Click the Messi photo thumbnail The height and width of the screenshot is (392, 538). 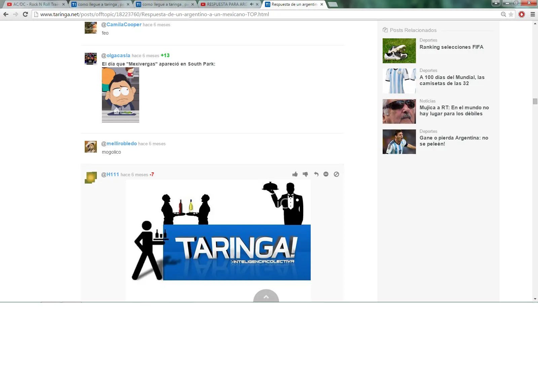(x=399, y=142)
